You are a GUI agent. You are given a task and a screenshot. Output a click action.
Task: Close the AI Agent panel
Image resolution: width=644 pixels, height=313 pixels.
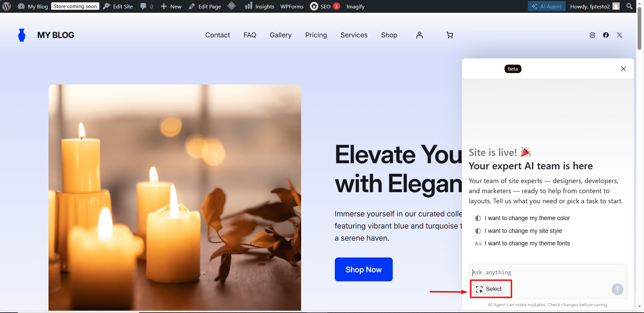(x=623, y=69)
